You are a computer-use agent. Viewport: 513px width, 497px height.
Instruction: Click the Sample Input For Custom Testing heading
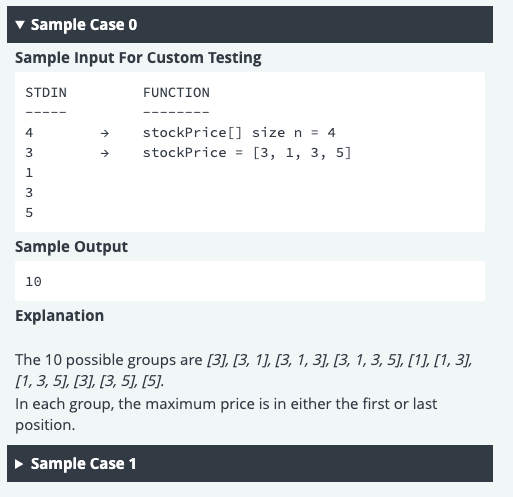[x=138, y=58]
